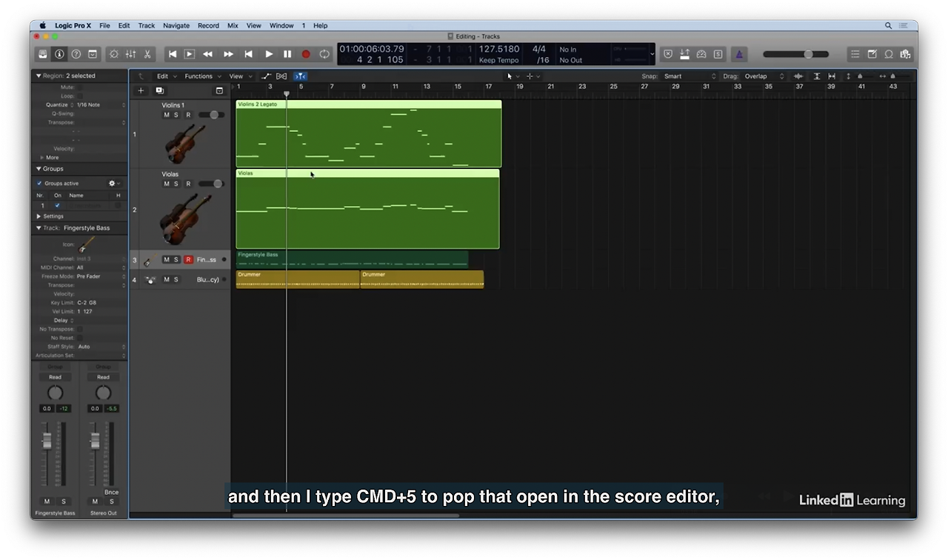
Task: Adjust the Violins 1 track volume slider
Action: [x=212, y=115]
